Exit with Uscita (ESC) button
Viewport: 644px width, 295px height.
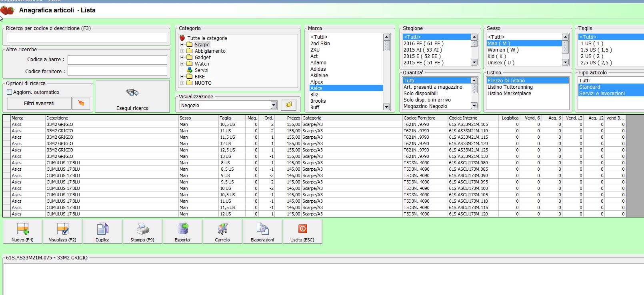(x=302, y=231)
